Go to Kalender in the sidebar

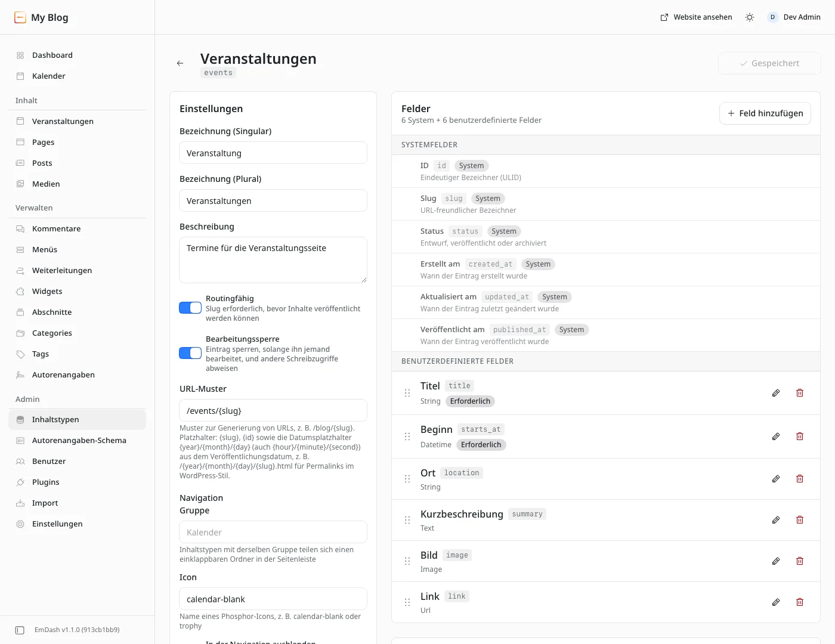click(78, 76)
